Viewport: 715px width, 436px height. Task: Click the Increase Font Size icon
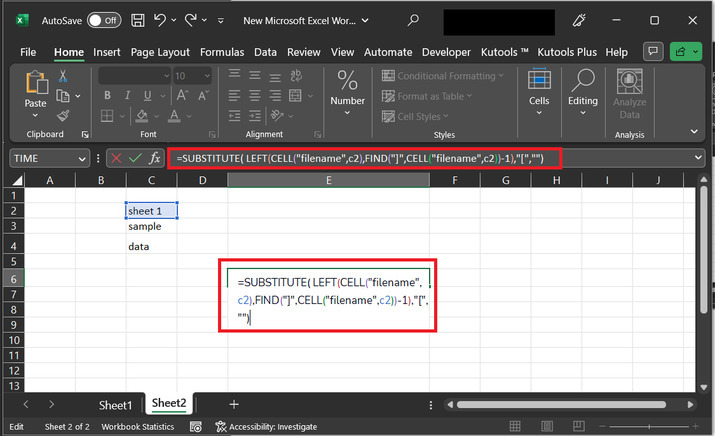point(182,95)
